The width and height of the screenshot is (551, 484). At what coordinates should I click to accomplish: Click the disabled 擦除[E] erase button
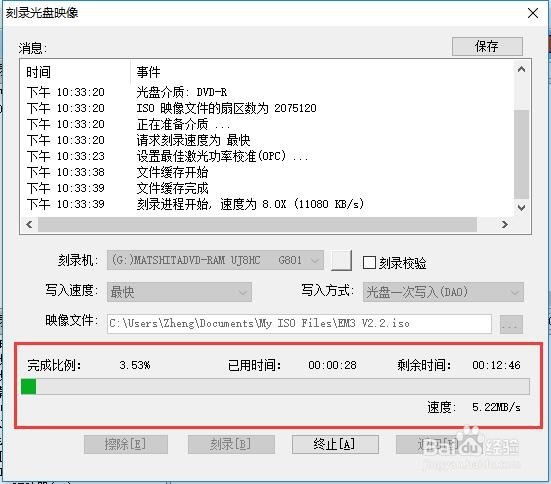[126, 445]
